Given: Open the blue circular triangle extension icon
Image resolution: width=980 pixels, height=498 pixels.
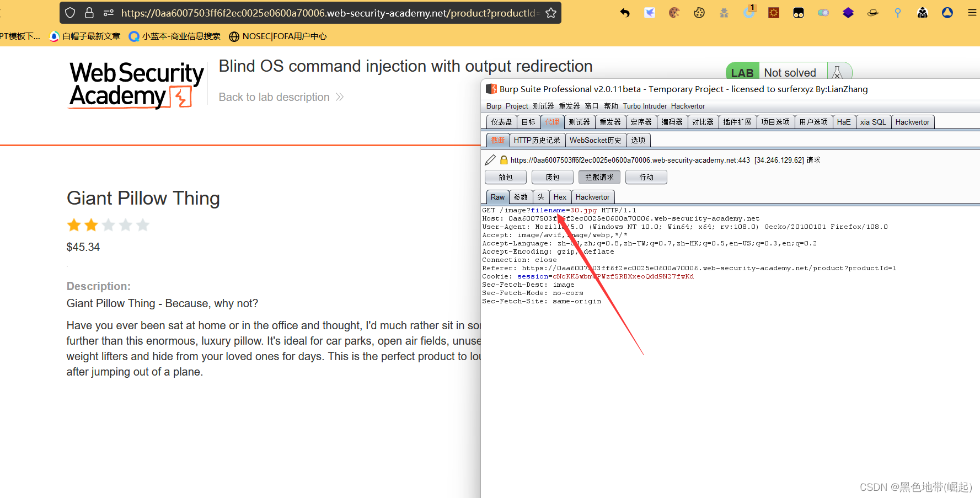Looking at the screenshot, I should (x=947, y=13).
